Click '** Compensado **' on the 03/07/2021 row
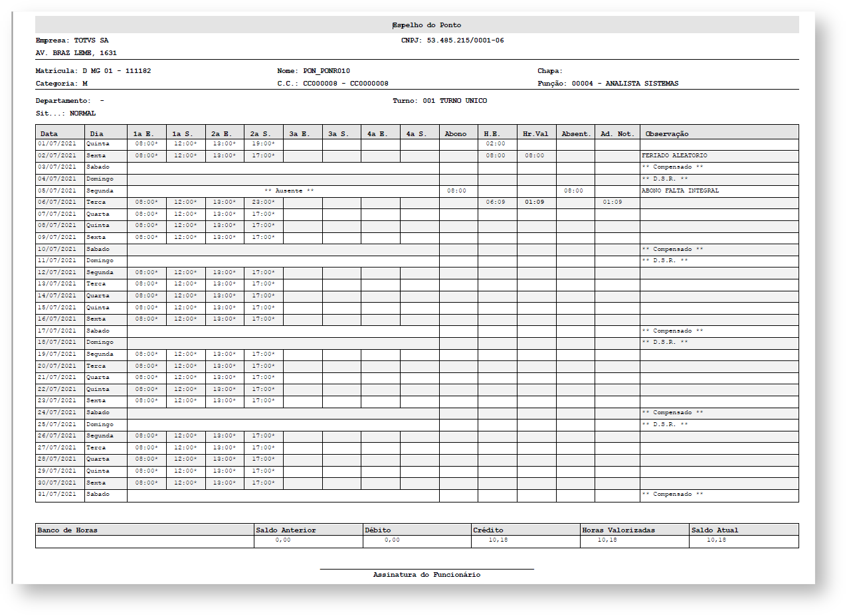The image size is (847, 616). pos(672,167)
